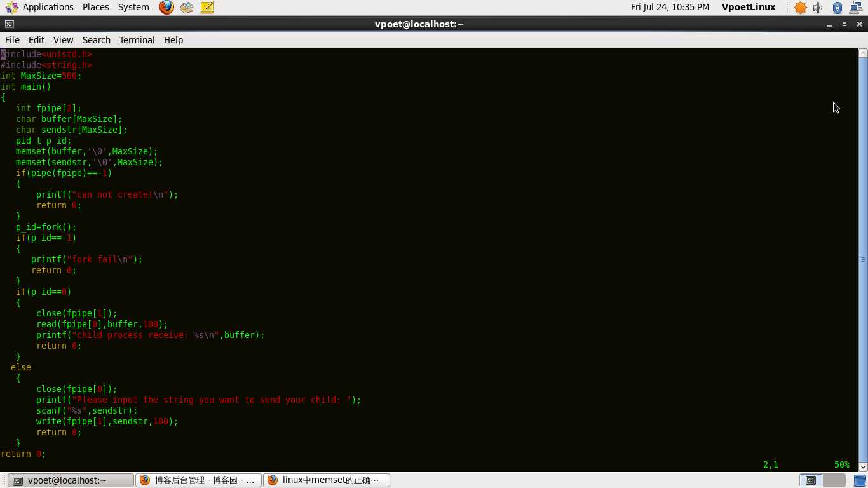Image resolution: width=868 pixels, height=488 pixels.
Task: Switch to the 博客后台管理 Firefox window
Action: coord(199,480)
